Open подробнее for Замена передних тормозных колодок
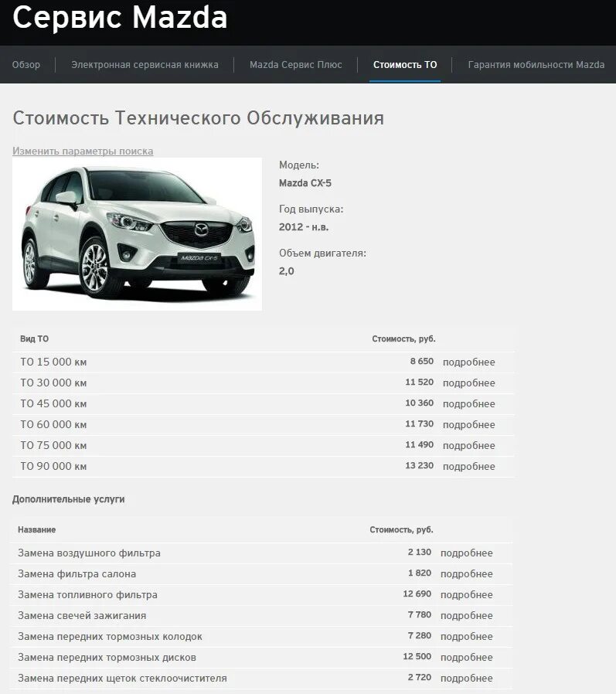616x694 pixels. [466, 636]
